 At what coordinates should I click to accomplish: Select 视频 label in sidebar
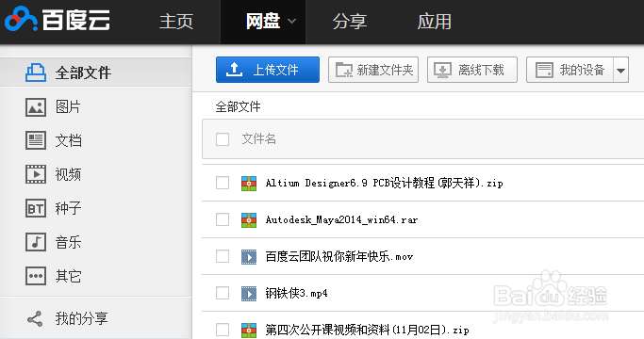tap(68, 174)
